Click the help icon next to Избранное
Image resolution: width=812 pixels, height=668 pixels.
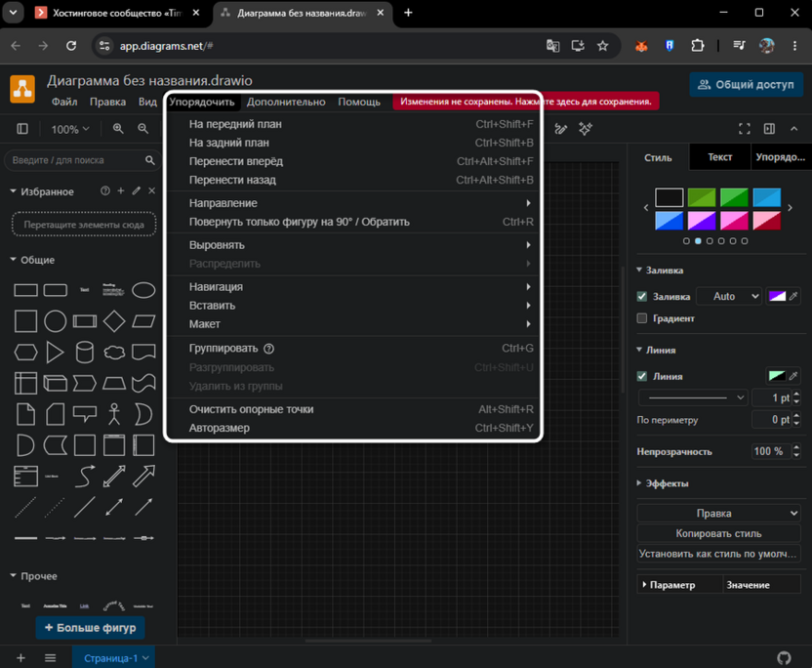coord(105,191)
